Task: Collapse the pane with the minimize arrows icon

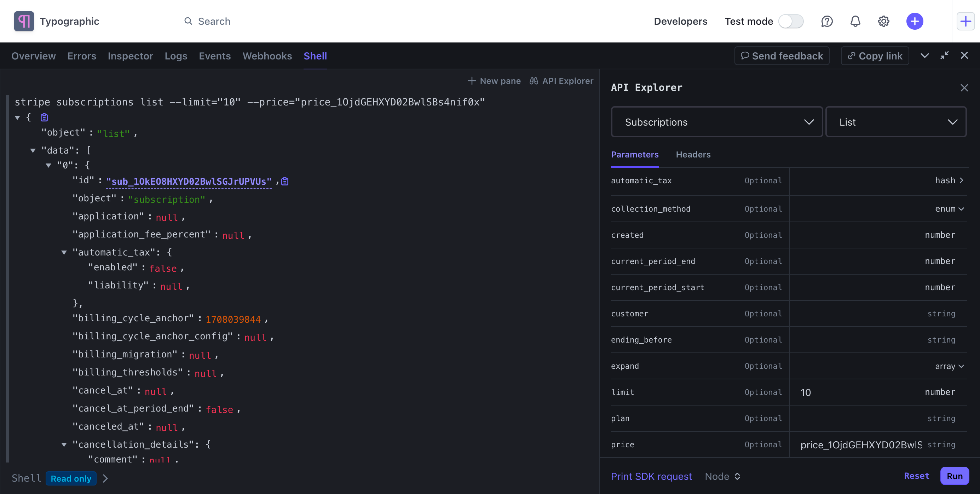Action: point(945,56)
